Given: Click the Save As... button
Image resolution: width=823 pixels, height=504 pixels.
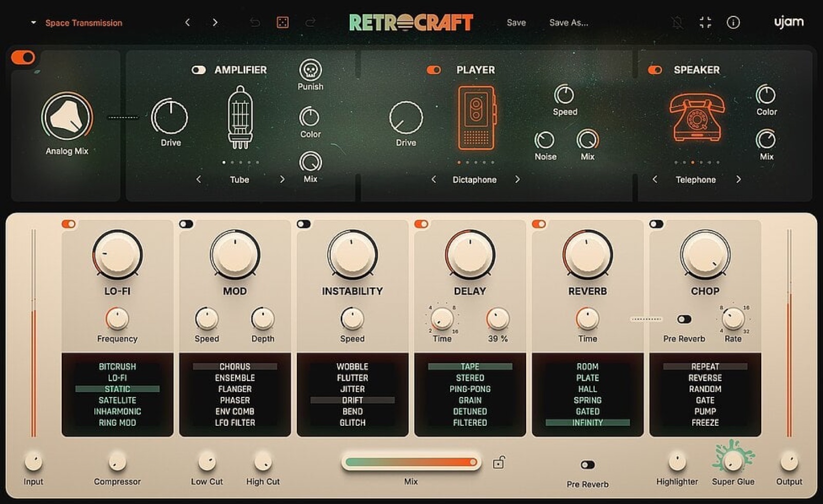Looking at the screenshot, I should point(568,23).
